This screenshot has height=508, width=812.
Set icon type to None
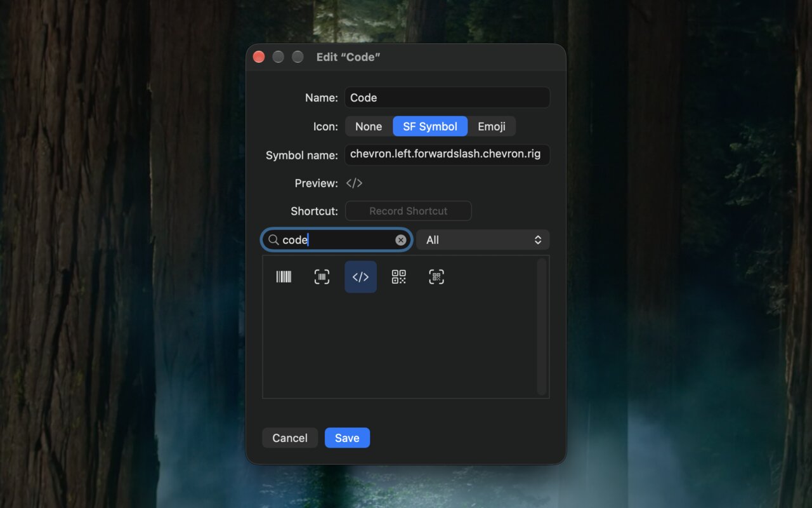[x=369, y=126]
